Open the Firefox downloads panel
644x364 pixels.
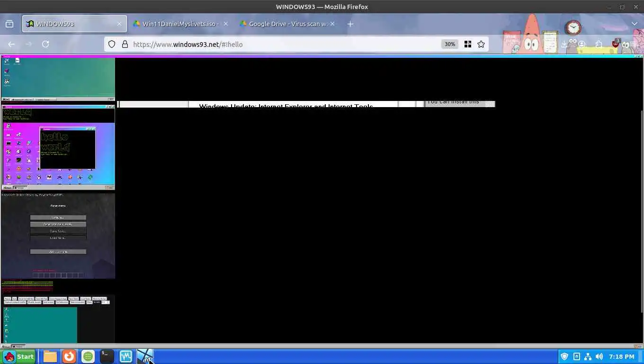click(564, 44)
